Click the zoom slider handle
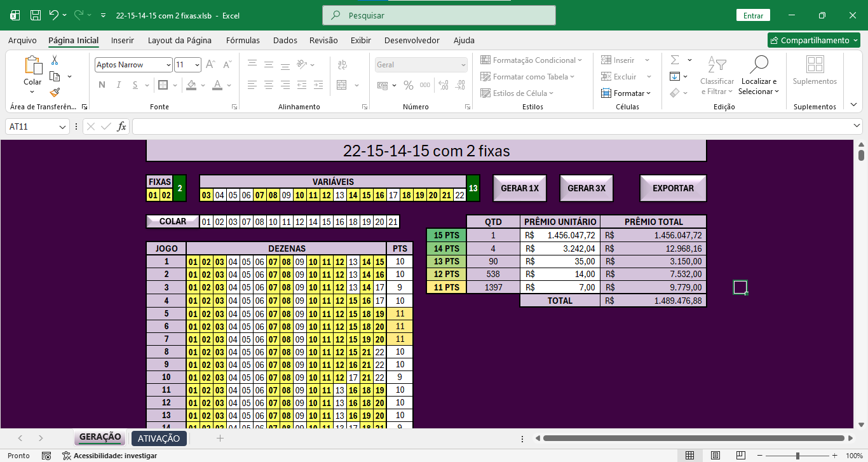The image size is (868, 462). pos(797,456)
